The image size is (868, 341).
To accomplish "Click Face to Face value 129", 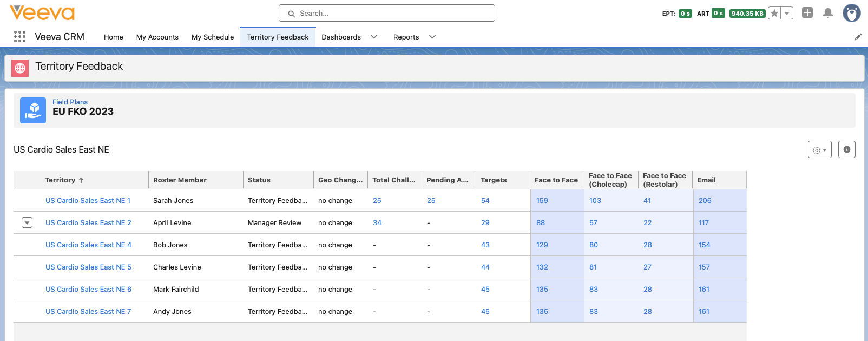I will (x=542, y=245).
